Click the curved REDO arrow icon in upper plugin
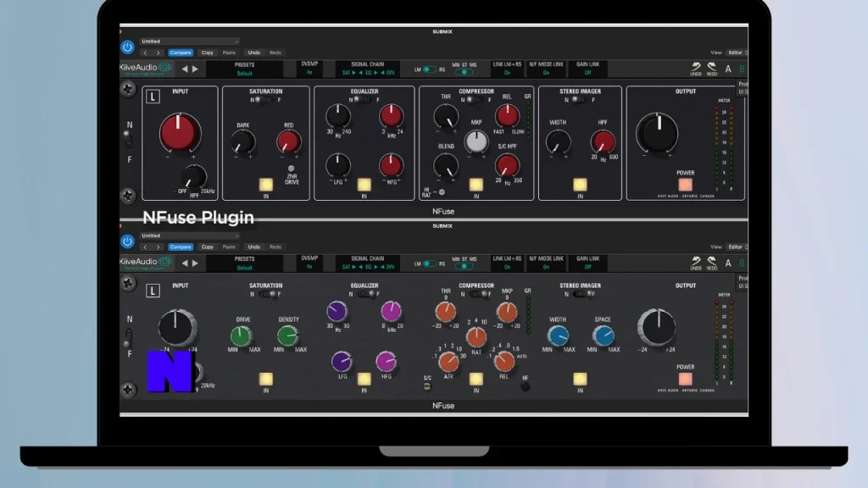868x488 pixels. pos(712,68)
